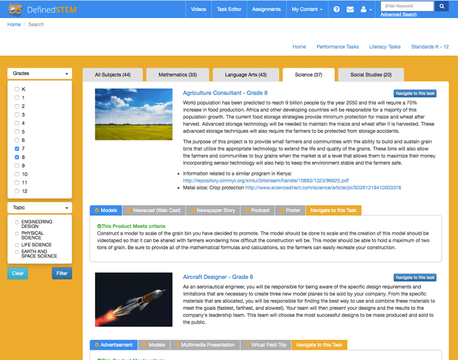The image size is (458, 360).
Task: Open the Advanced Search link
Action: [399, 14]
